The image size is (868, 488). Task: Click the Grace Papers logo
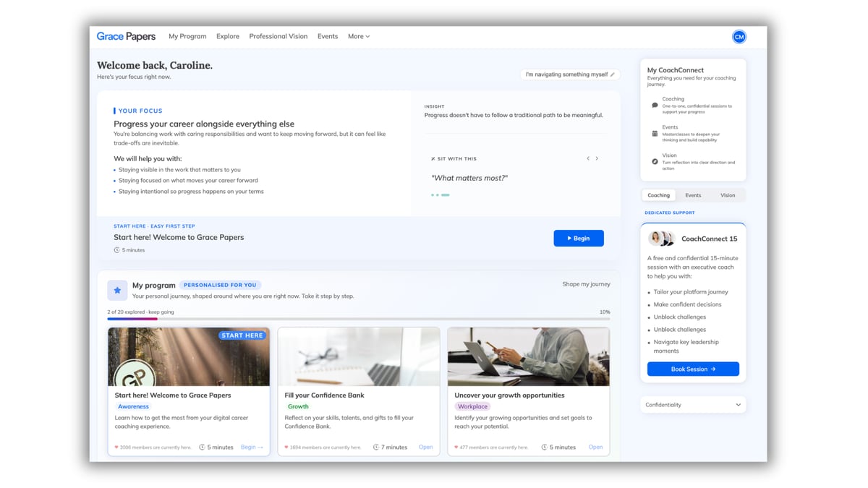coord(127,36)
